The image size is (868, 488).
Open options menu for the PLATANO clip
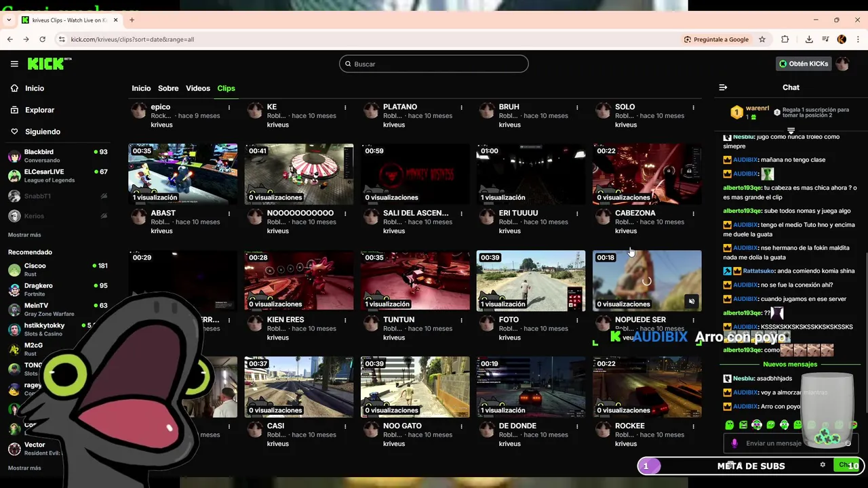pos(461,107)
